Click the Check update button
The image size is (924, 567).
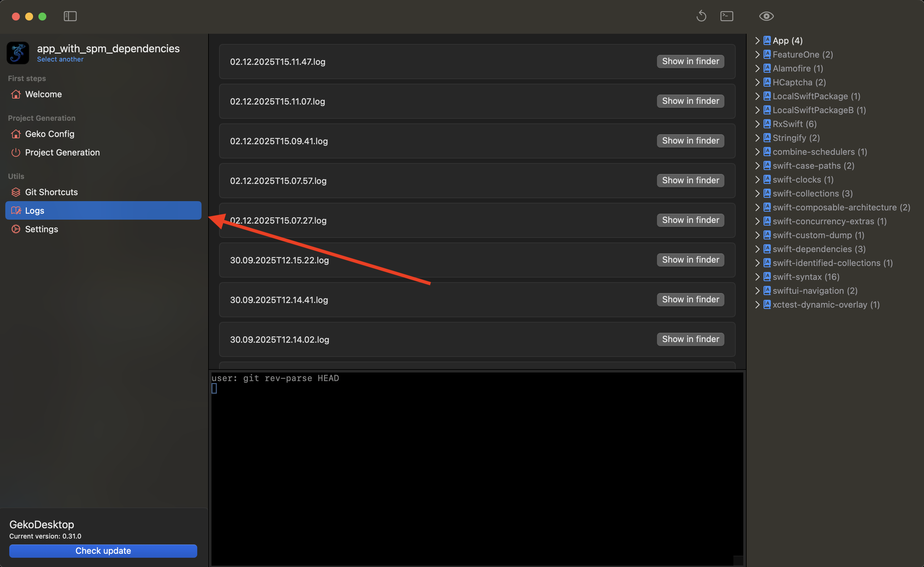tap(103, 550)
